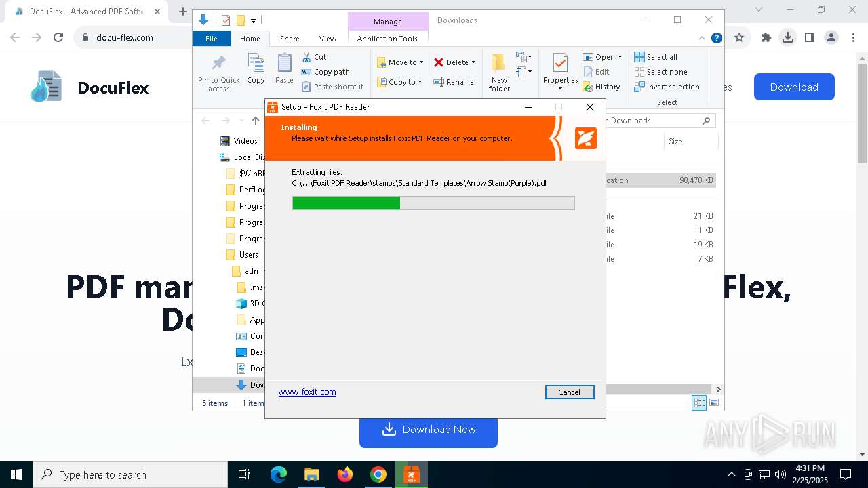Open the File tab in Explorer
The width and height of the screenshot is (868, 488).
click(212, 39)
